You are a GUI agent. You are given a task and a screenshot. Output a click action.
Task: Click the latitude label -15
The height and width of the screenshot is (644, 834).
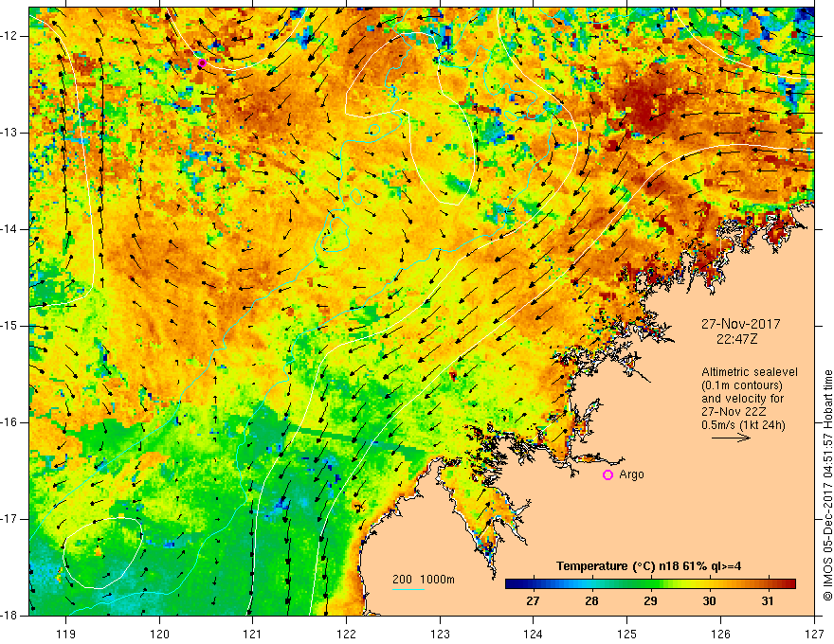11,326
